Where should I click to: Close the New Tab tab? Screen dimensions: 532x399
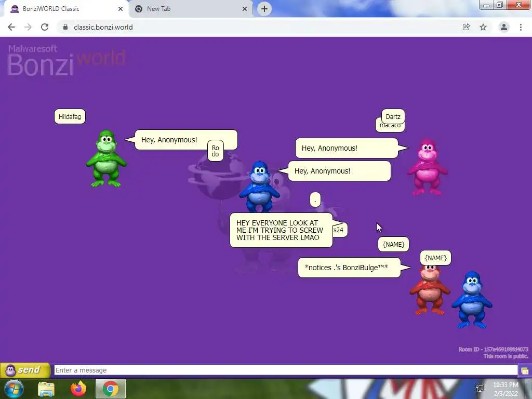pyautogui.click(x=245, y=9)
